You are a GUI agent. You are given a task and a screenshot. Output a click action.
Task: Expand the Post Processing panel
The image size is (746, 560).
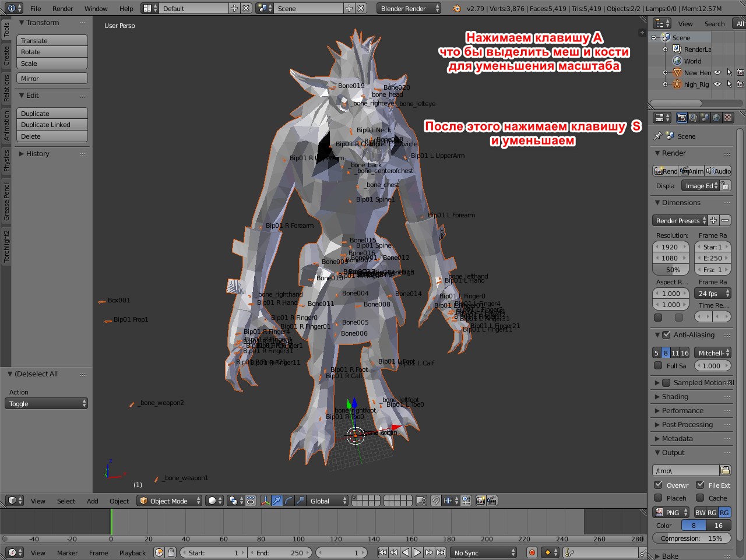coord(687,425)
